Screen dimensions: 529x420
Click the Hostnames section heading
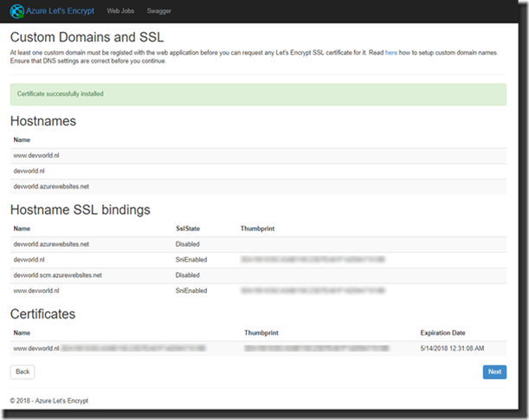43,121
